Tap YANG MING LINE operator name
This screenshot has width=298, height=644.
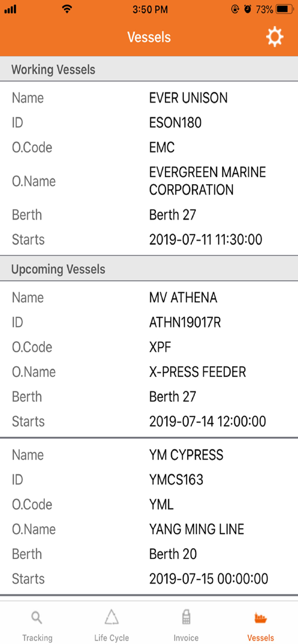tap(197, 529)
